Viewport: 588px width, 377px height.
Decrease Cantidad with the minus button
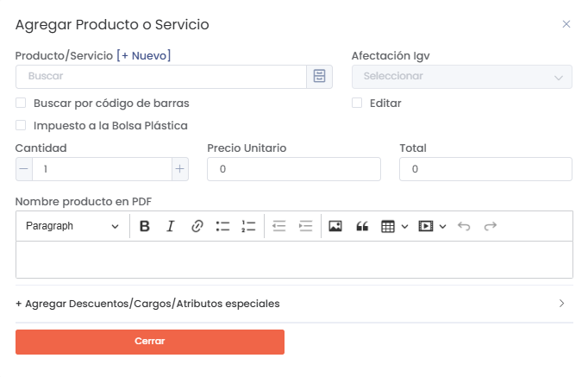(x=23, y=169)
